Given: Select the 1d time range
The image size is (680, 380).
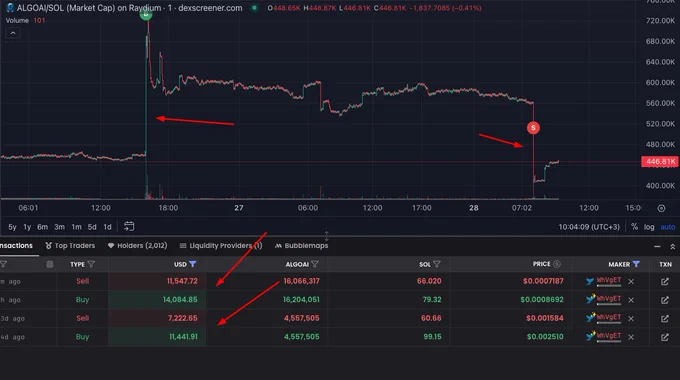Looking at the screenshot, I should click(107, 227).
